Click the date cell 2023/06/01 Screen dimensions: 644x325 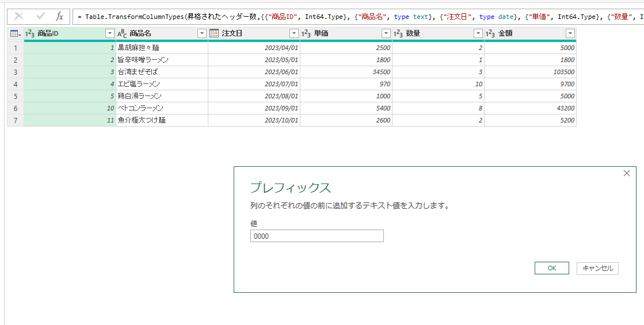(x=254, y=72)
